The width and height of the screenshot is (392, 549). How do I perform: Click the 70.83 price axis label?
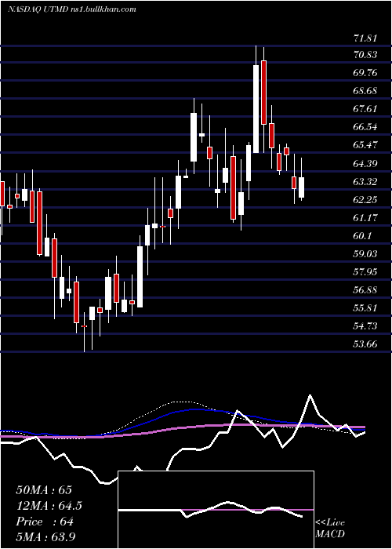[365, 54]
